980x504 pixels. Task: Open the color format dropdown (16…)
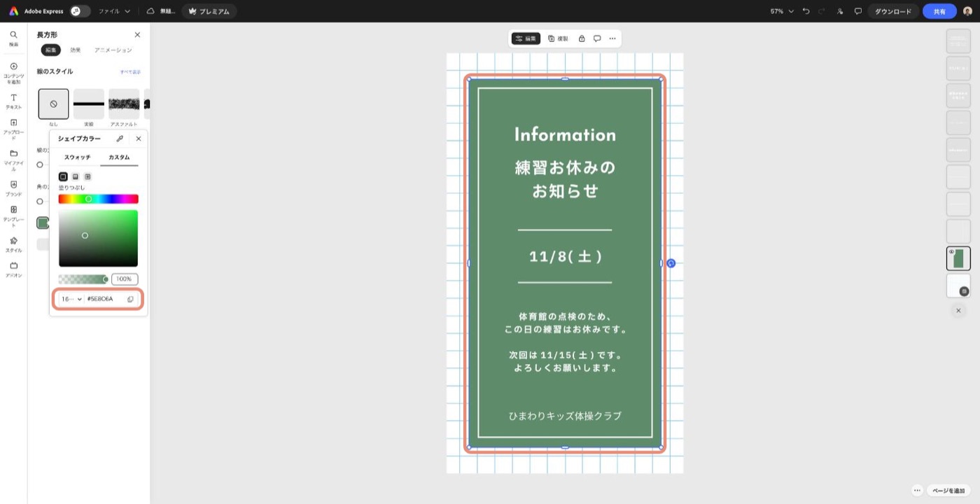71,299
